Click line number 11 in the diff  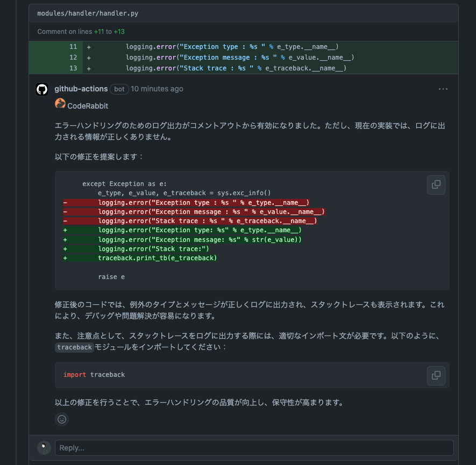point(73,46)
